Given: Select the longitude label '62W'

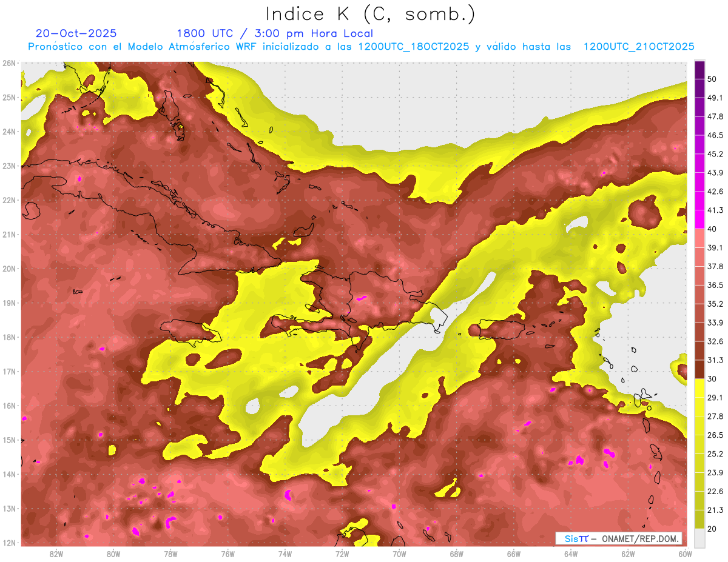Looking at the screenshot, I should pyautogui.click(x=628, y=554).
